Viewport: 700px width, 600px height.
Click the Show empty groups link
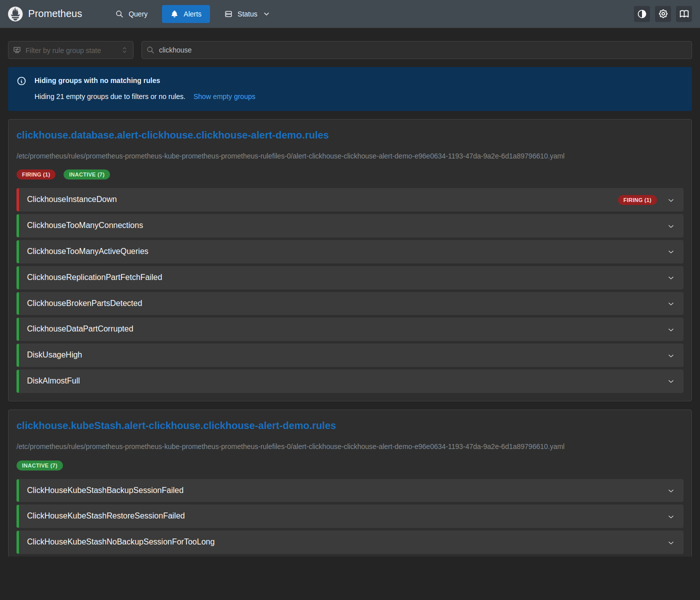pos(224,96)
